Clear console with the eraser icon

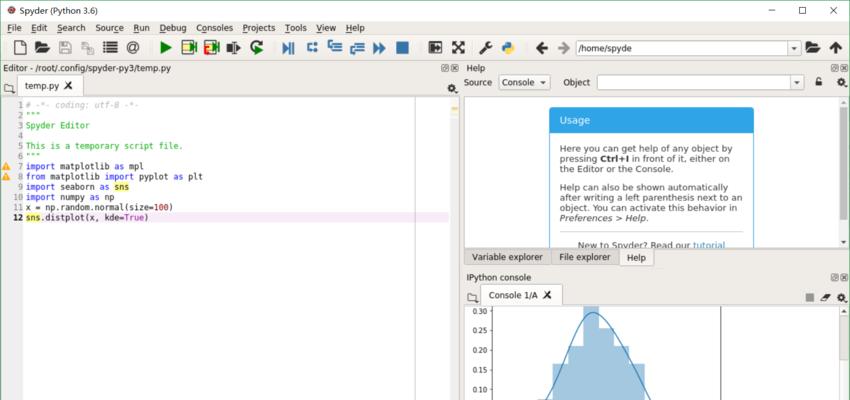(x=826, y=298)
